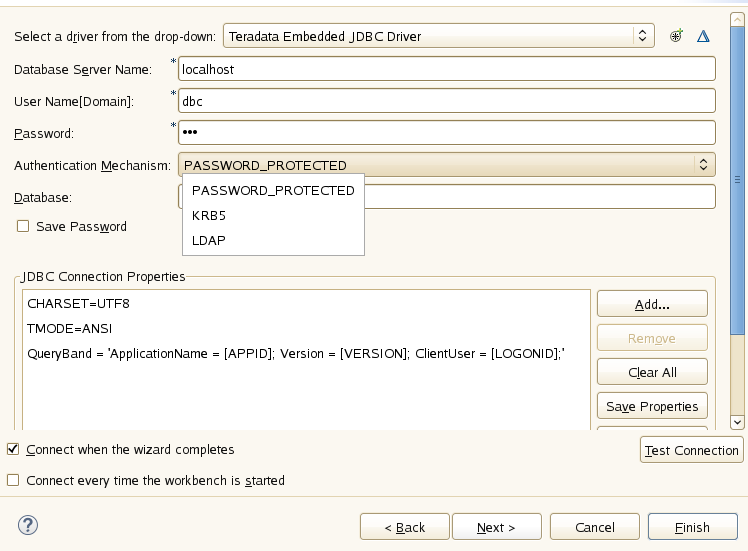Click the Save Properties button

[x=652, y=406]
